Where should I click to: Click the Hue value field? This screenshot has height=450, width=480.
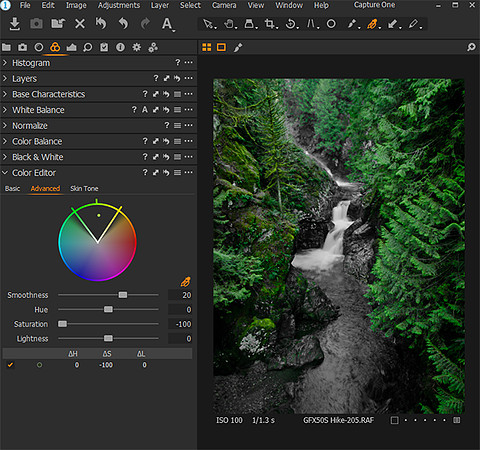point(180,310)
